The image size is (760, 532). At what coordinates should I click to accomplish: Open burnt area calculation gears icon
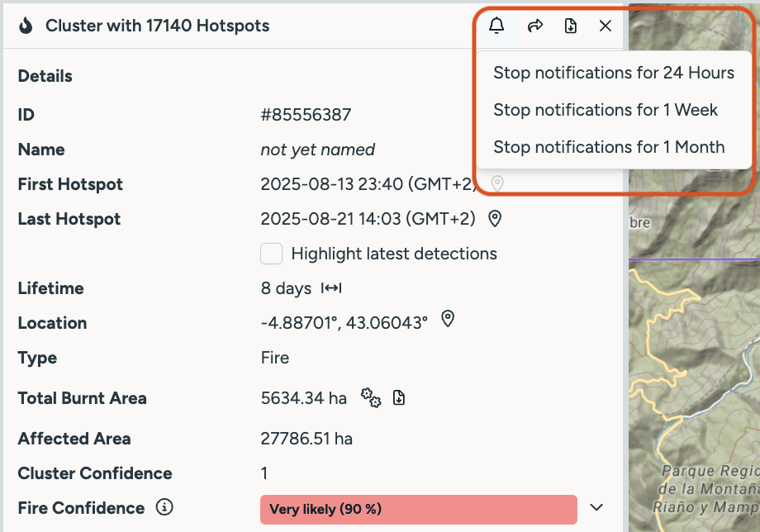[x=371, y=398]
